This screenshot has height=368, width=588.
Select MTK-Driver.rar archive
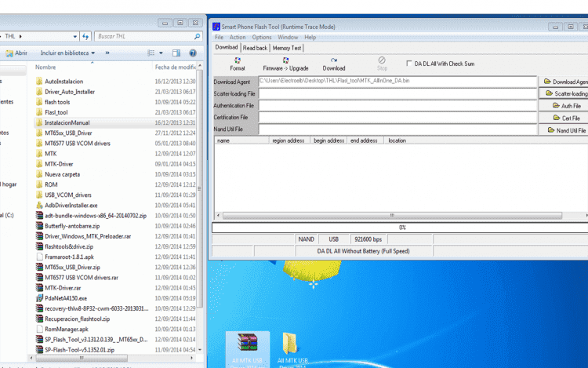coord(63,288)
